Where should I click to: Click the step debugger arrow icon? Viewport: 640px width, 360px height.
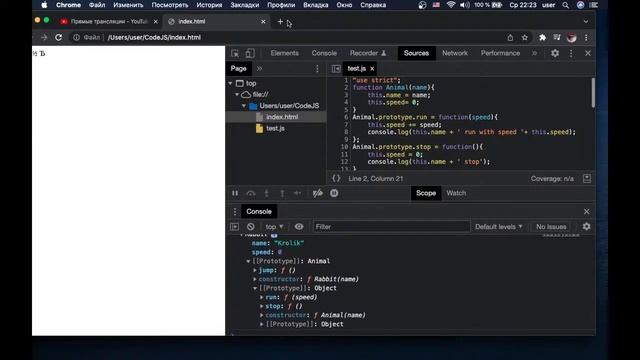tap(298, 193)
